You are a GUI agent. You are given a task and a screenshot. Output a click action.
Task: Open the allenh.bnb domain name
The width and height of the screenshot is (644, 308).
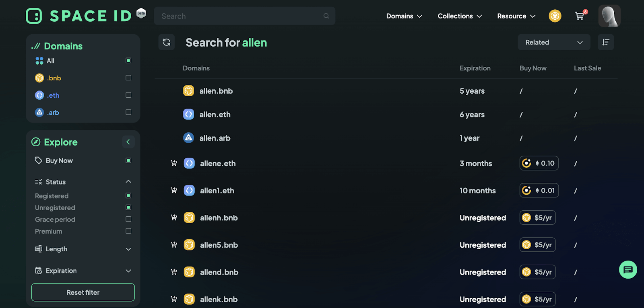[x=219, y=218]
